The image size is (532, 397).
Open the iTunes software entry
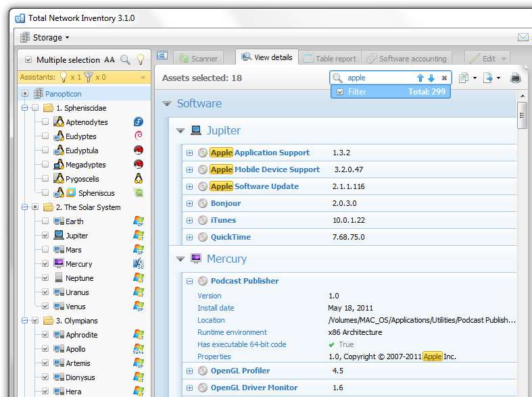point(223,220)
